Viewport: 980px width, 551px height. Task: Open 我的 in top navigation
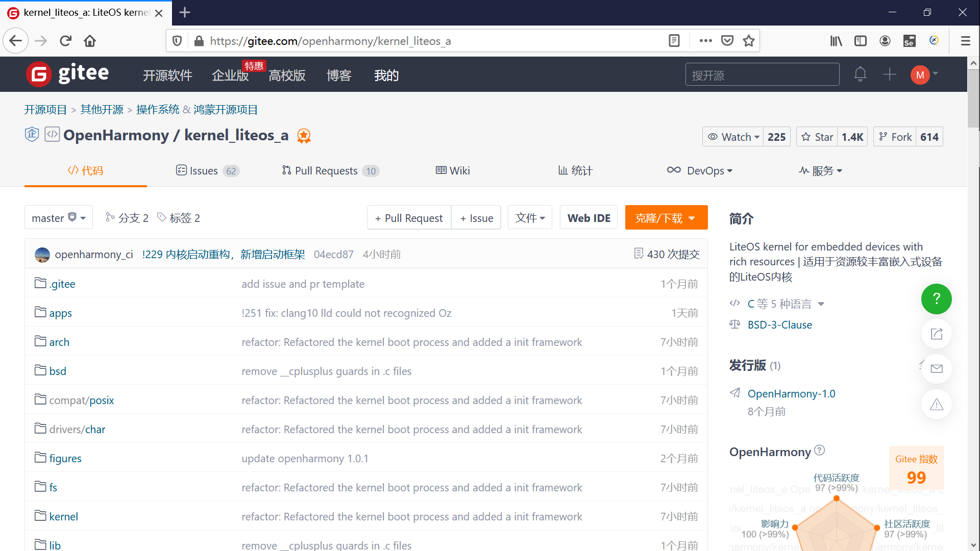(386, 76)
